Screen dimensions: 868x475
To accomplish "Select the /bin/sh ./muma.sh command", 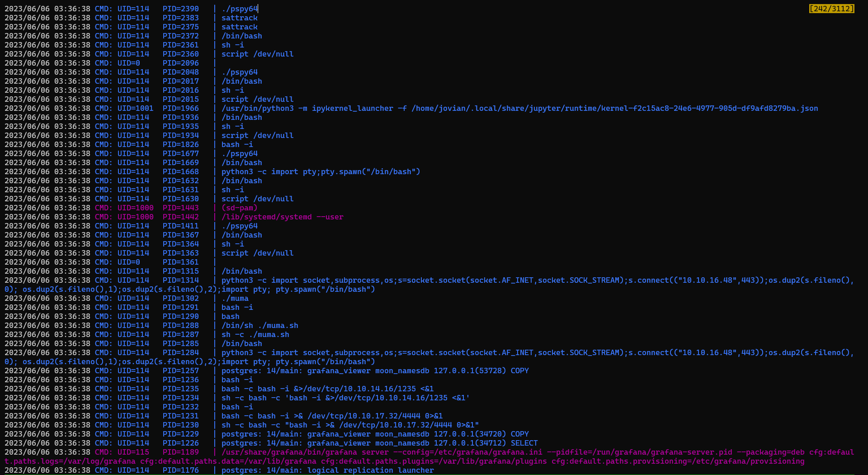I will (259, 325).
